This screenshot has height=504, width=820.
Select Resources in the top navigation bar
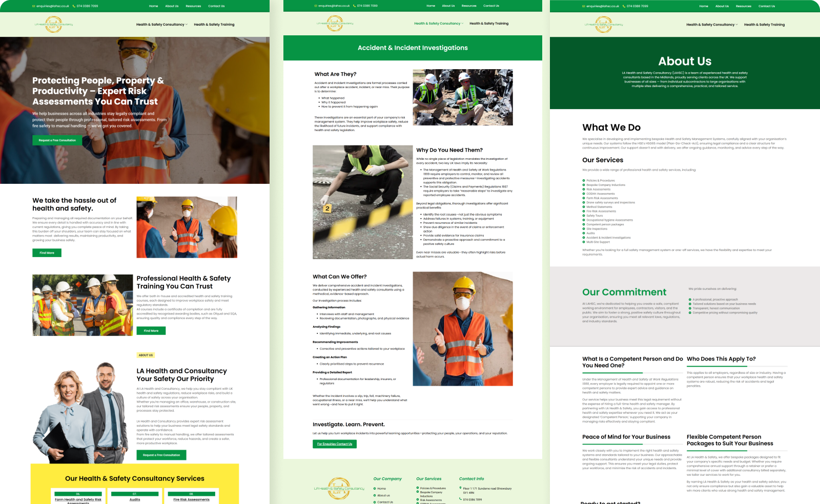pyautogui.click(x=193, y=6)
